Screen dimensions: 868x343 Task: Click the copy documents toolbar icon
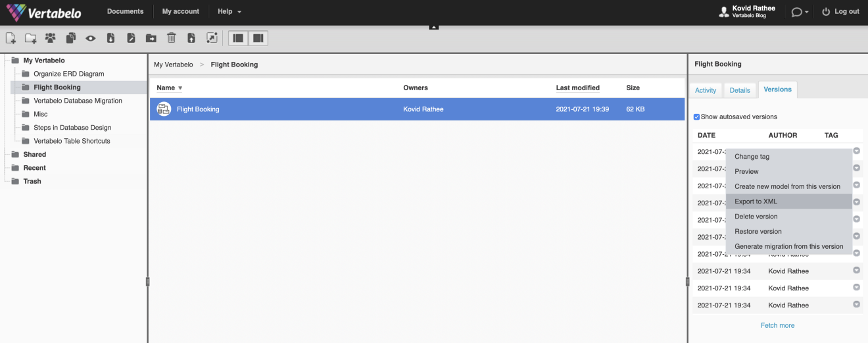coord(70,38)
